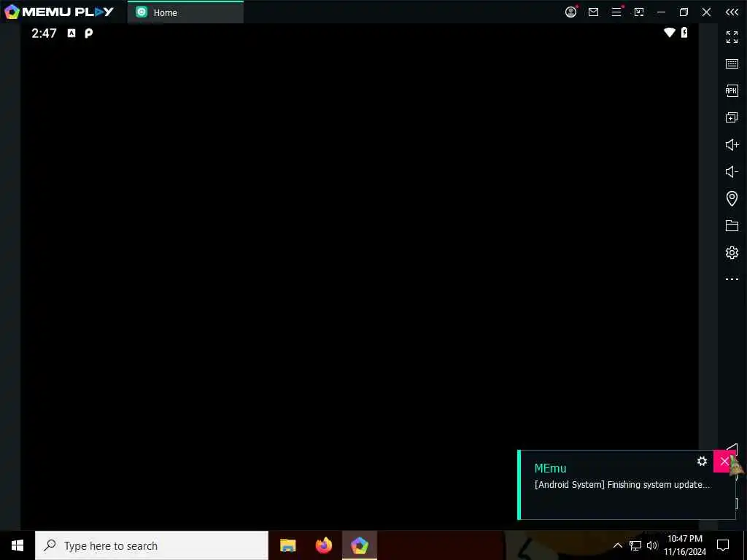
Task: Decrease emulator volume
Action: coord(732,171)
